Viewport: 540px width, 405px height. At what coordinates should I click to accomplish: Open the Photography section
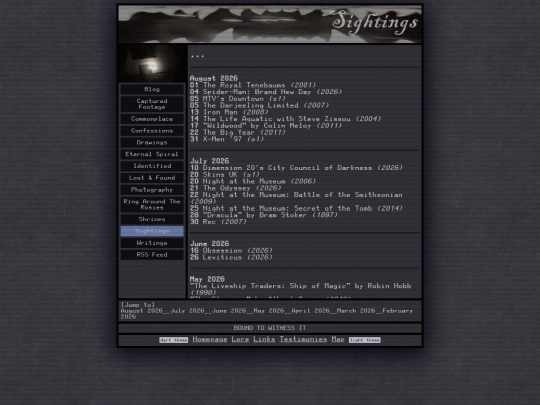(x=152, y=190)
